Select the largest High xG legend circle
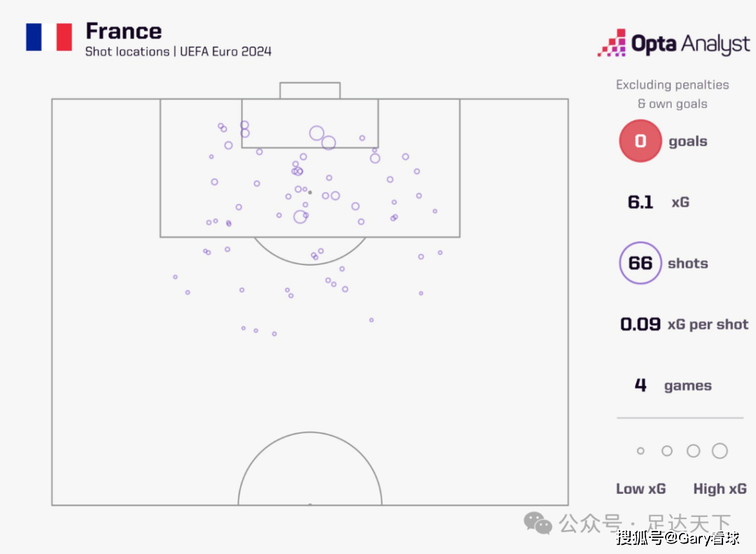Screen dimensions: 756x554 [720, 451]
